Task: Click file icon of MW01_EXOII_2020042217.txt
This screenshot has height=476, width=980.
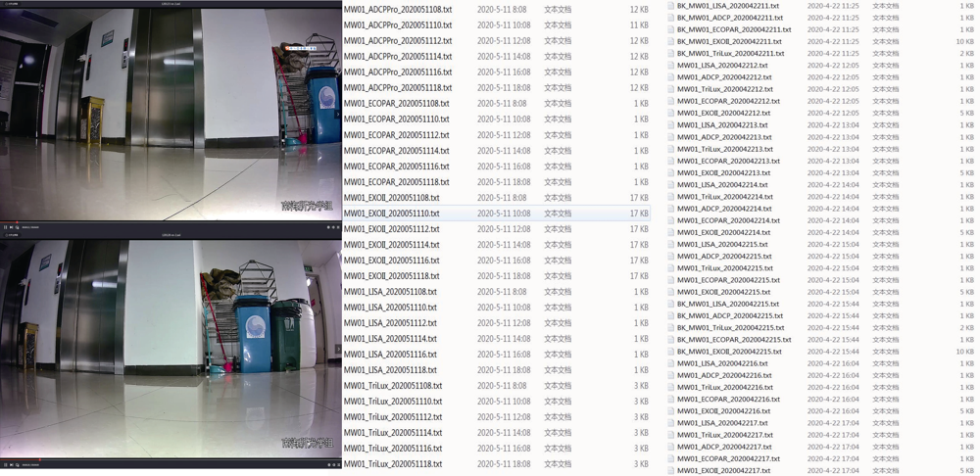Action: [x=671, y=470]
